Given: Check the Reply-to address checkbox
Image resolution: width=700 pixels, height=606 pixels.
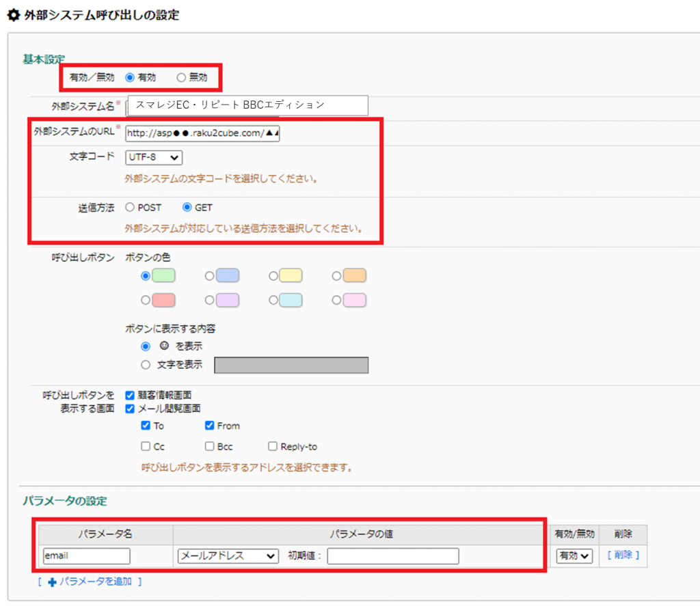Looking at the screenshot, I should pos(273,446).
